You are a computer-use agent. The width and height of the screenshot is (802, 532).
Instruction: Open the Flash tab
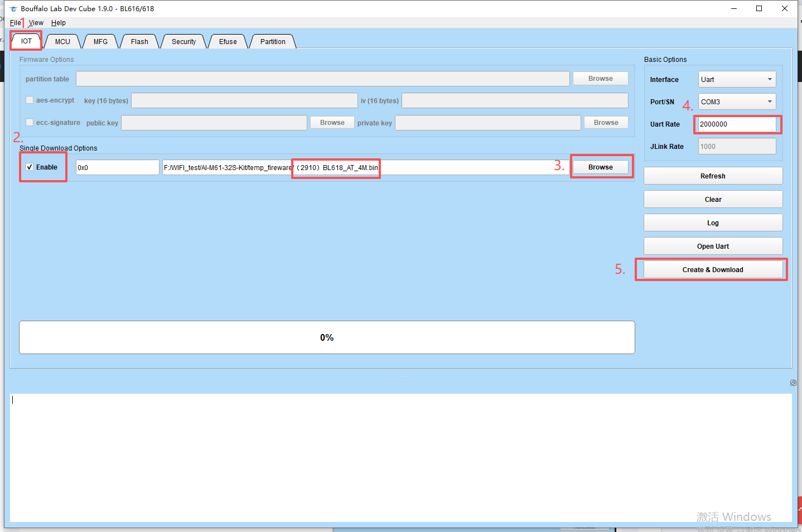(x=139, y=42)
